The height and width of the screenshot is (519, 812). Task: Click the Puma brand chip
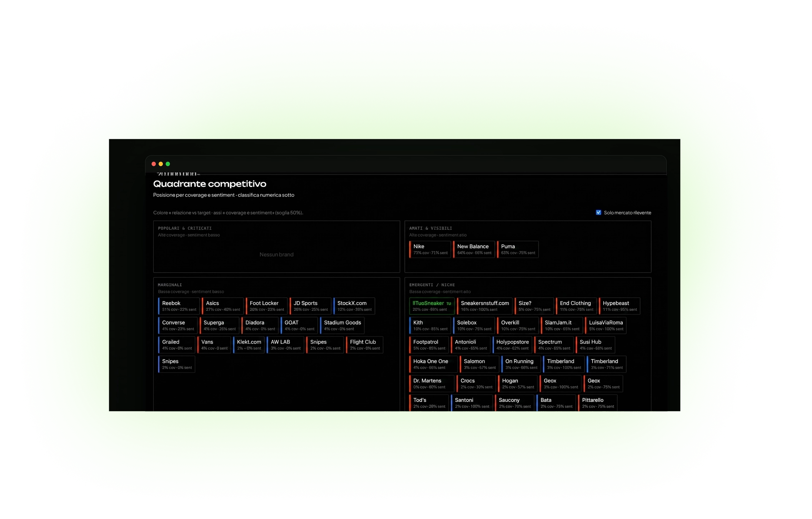coord(518,249)
